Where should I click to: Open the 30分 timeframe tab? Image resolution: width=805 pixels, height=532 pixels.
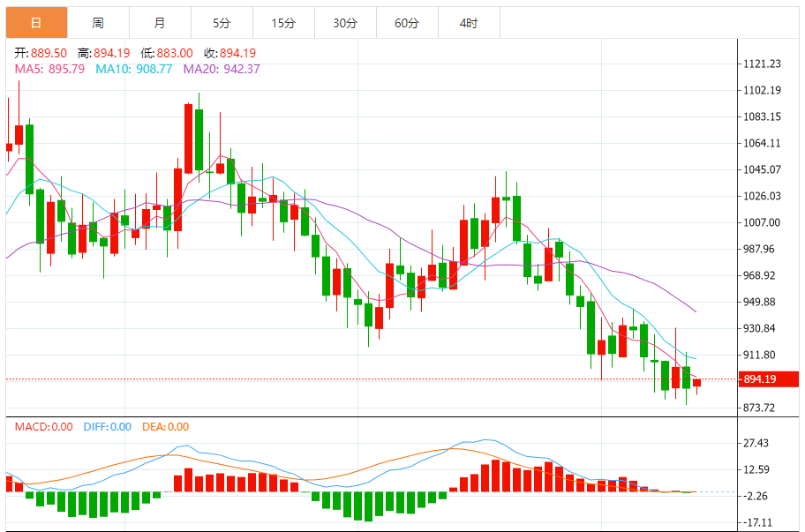(x=345, y=23)
